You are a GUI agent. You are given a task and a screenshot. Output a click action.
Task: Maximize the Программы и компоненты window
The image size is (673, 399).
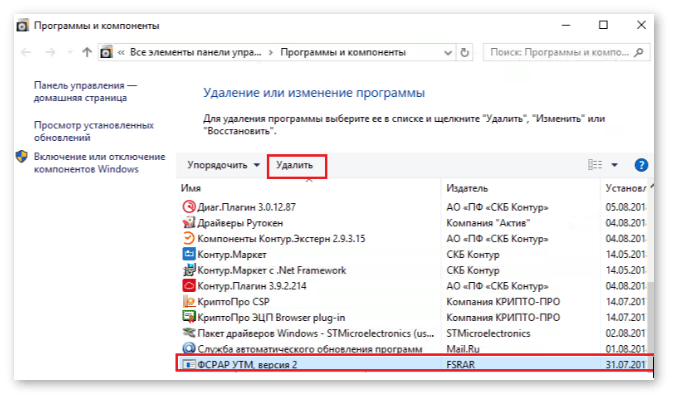(x=603, y=25)
